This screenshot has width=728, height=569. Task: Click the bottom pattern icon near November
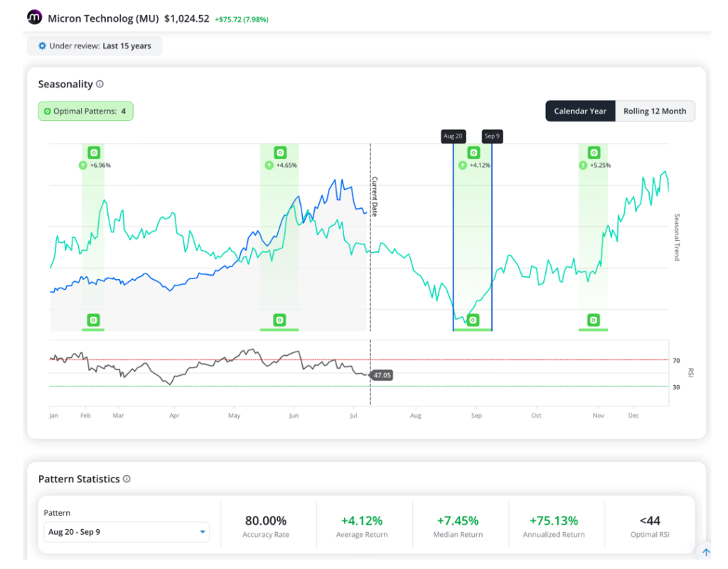point(594,320)
